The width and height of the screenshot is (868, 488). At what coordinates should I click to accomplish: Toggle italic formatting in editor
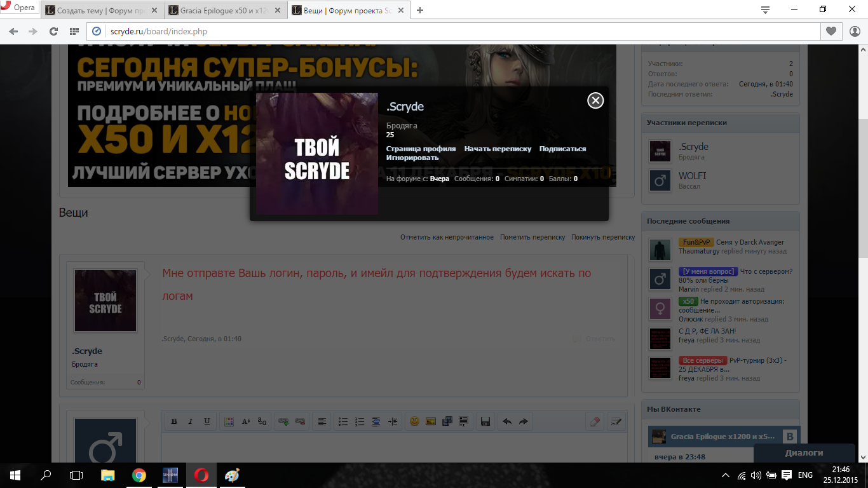190,421
